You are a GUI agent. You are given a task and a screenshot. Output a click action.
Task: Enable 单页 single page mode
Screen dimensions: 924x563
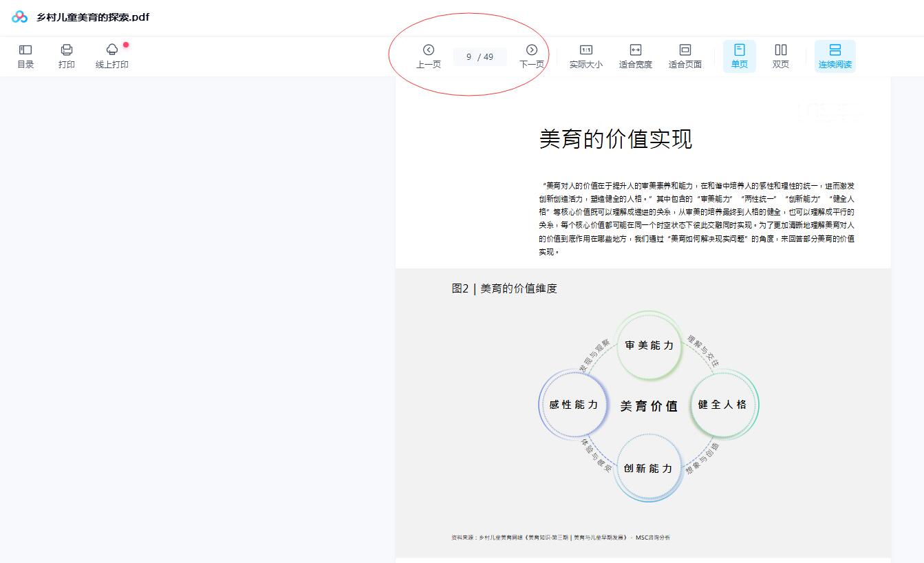[x=739, y=56]
